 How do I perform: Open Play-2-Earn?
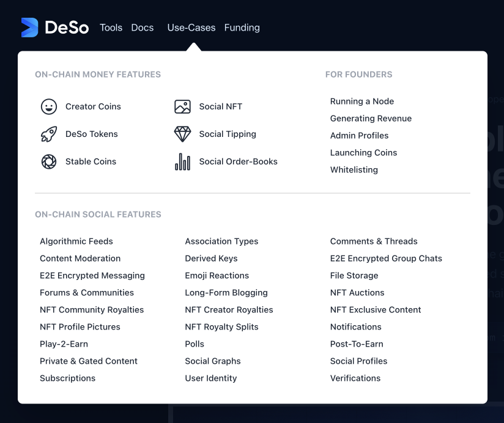coord(64,344)
